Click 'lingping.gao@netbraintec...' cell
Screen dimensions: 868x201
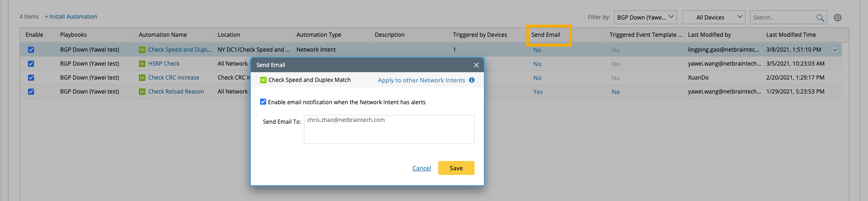[x=723, y=50]
